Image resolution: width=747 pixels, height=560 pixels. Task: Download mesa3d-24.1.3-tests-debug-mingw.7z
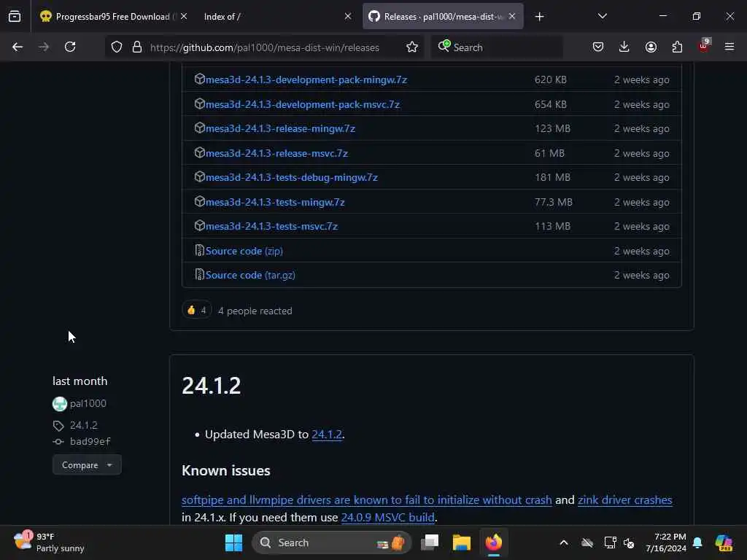[292, 177]
